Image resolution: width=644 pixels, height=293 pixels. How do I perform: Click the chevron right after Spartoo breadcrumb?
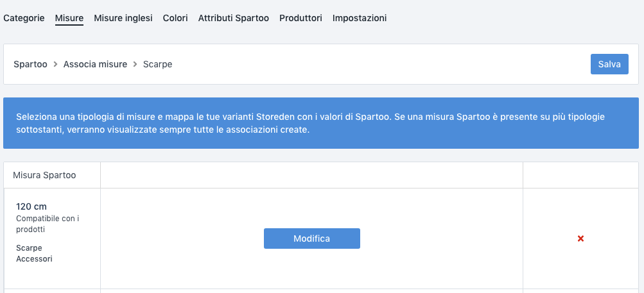click(x=55, y=64)
